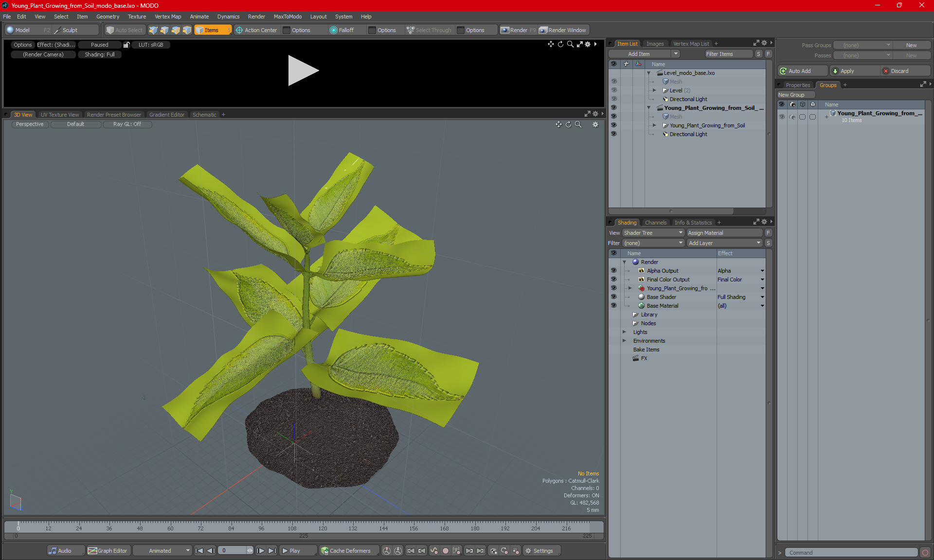Click the Assign Material button
934x560 pixels.
724,233
